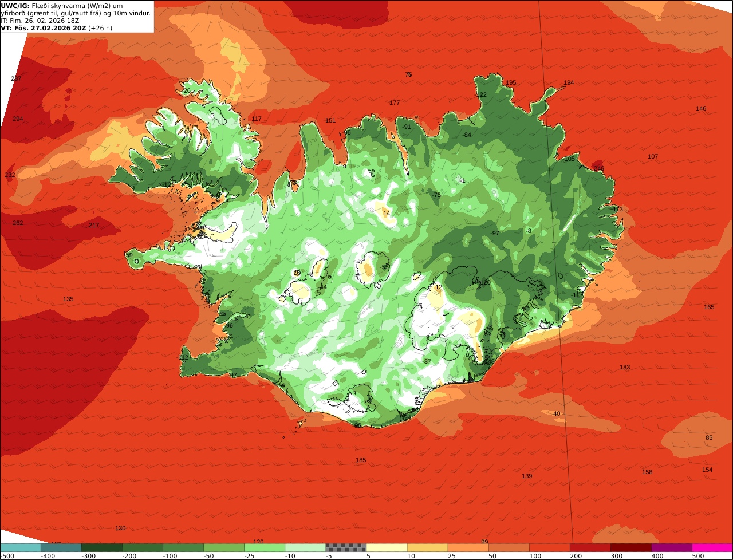This screenshot has width=733, height=560.
Task: Click the legend tick label '300'
Action: pos(616,556)
